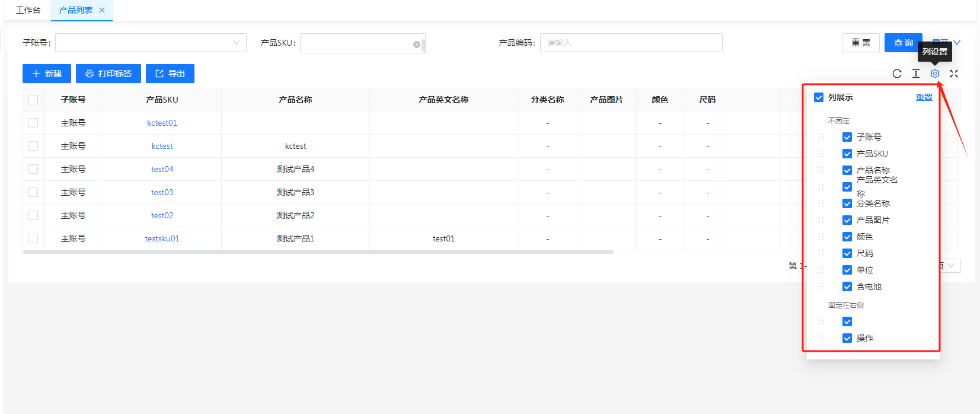Uncheck the 产品SKU column checkbox
This screenshot has width=980, height=414.
click(x=847, y=154)
